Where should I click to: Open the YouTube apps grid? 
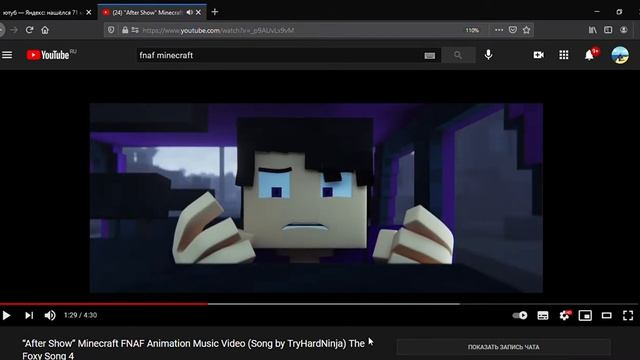point(564,55)
